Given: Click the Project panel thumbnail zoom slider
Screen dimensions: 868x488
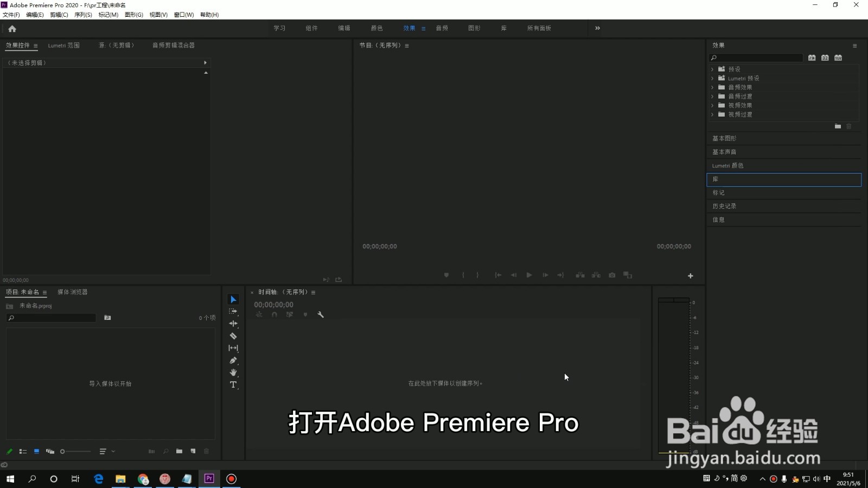Looking at the screenshot, I should [76, 451].
